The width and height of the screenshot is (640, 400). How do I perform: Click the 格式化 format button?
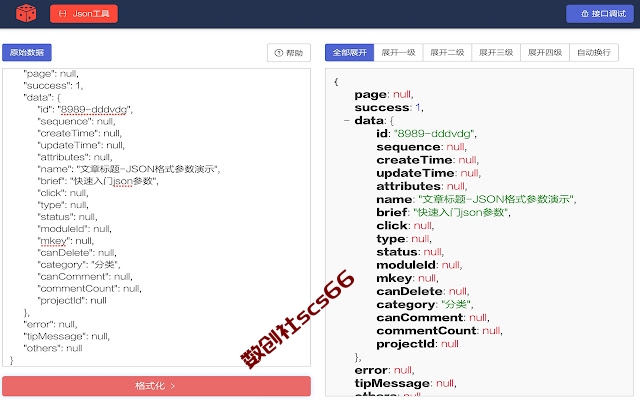[x=156, y=386]
